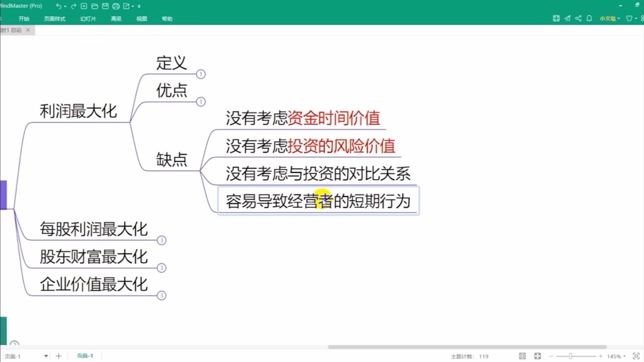Click the Export icon in quick access bar

[x=127, y=6]
